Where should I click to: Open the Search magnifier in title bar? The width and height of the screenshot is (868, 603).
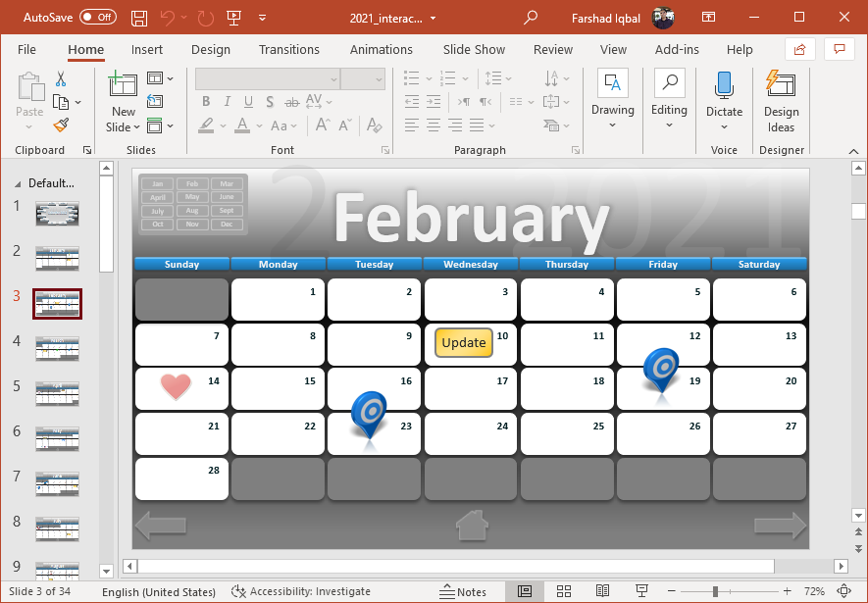531,18
